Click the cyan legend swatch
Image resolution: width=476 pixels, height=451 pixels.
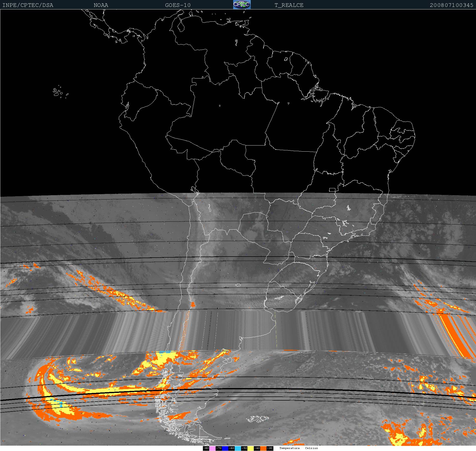[x=238, y=448]
